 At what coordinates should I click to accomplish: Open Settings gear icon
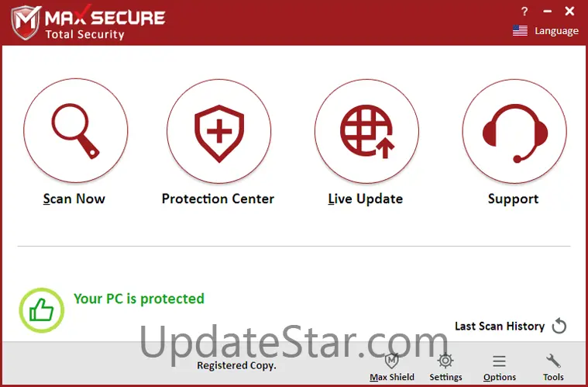445,361
